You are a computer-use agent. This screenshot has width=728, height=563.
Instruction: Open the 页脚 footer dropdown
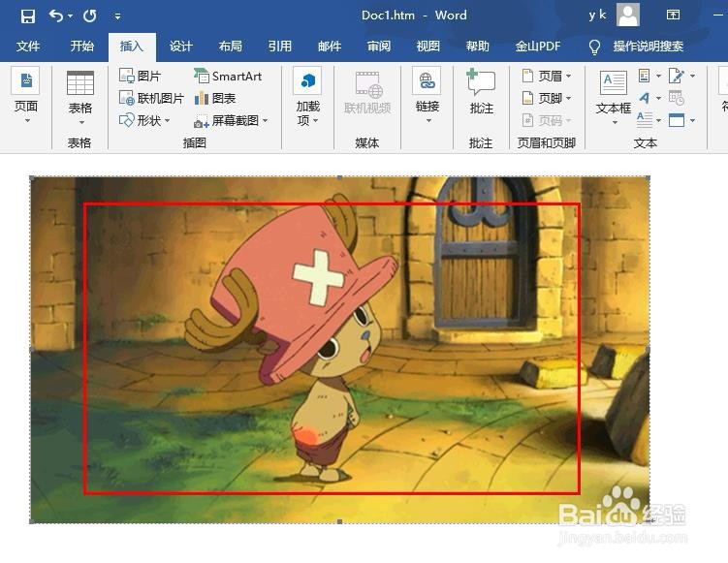[547, 98]
